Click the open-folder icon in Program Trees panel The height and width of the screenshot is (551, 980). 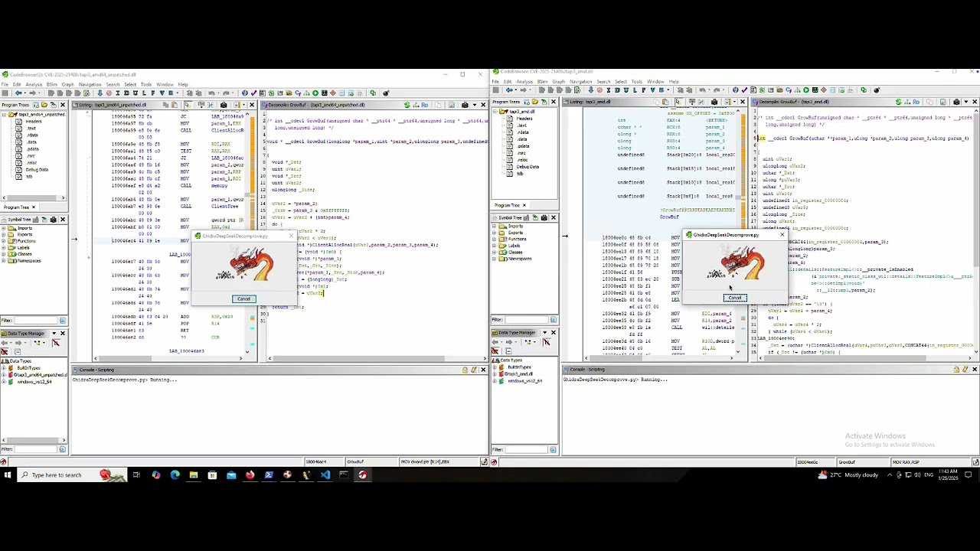[x=44, y=105]
